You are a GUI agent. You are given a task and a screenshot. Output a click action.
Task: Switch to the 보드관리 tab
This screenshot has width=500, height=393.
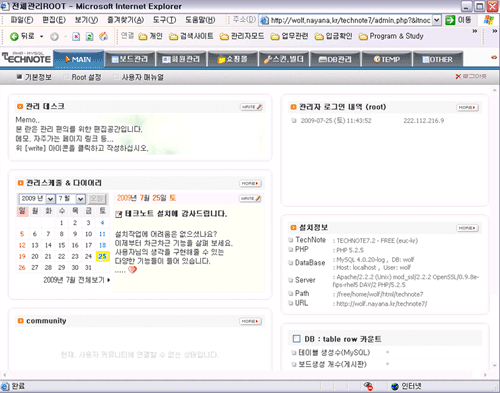coord(130,59)
